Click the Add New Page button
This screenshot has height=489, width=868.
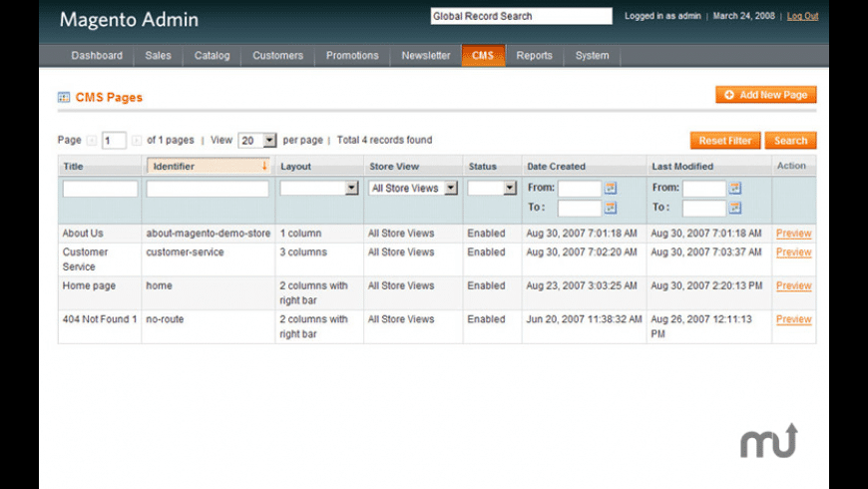tap(765, 95)
